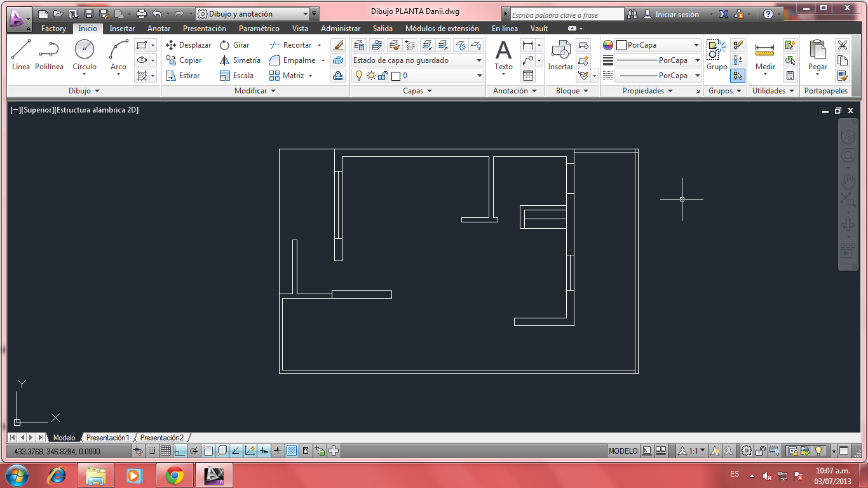The height and width of the screenshot is (488, 868).
Task: Click the layer 0 white color swatch
Action: tap(394, 76)
